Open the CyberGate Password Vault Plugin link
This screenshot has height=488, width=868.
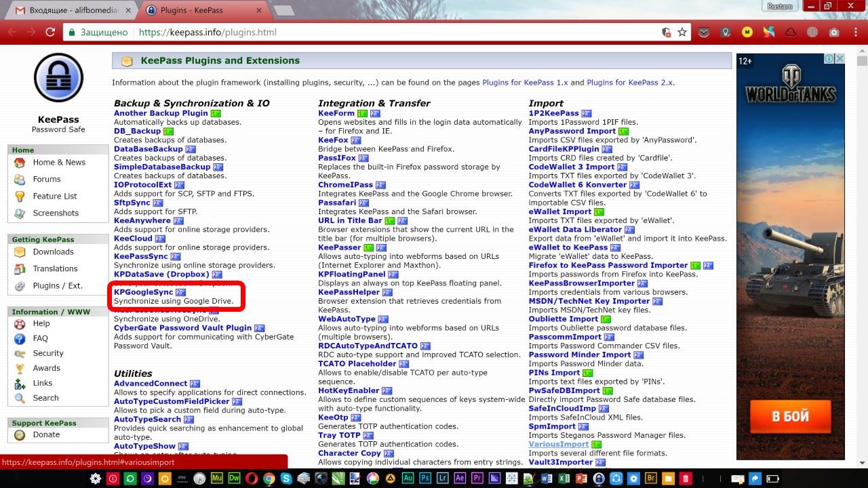point(183,327)
